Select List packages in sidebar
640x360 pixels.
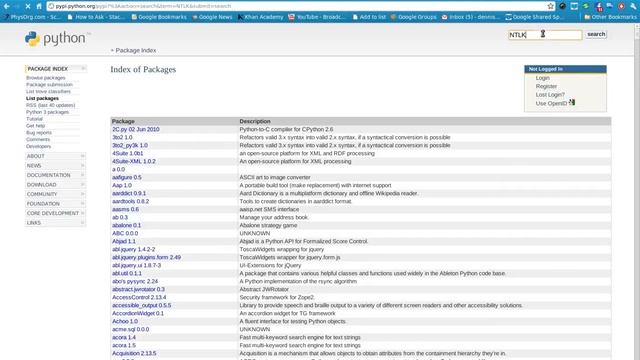click(42, 98)
